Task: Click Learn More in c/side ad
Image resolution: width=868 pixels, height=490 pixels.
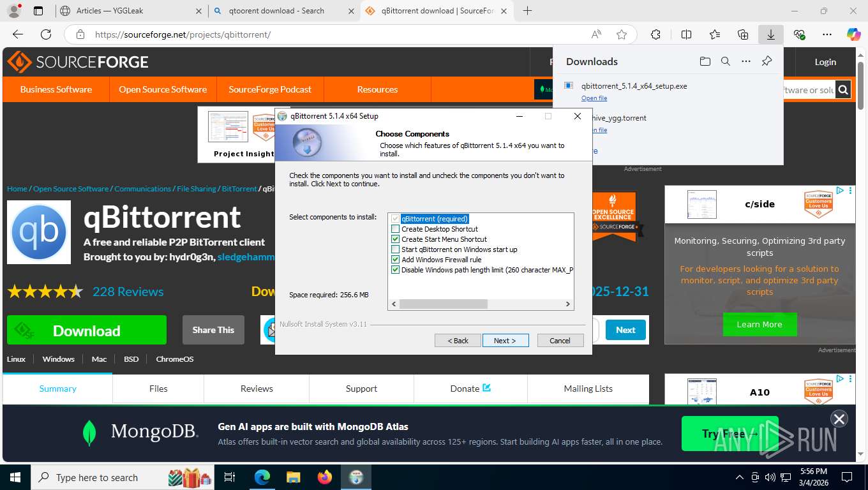Action: tap(759, 324)
